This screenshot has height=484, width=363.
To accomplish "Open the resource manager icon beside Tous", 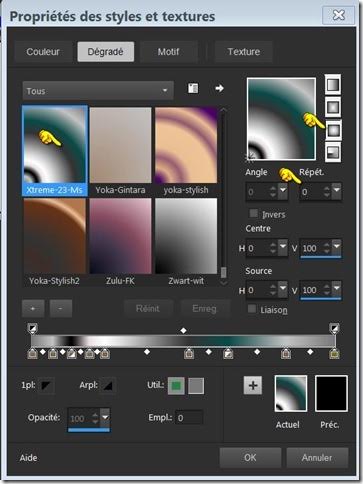I will [193, 88].
